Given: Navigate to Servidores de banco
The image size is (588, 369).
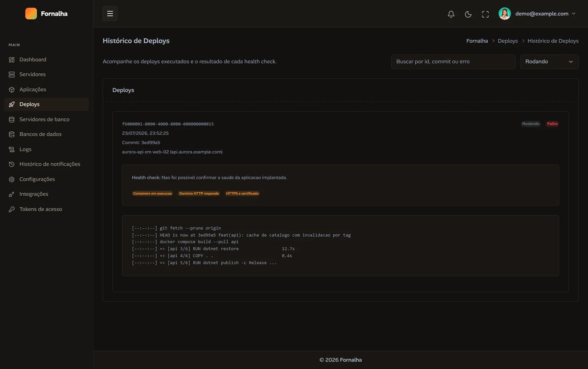Looking at the screenshot, I should click(x=44, y=119).
